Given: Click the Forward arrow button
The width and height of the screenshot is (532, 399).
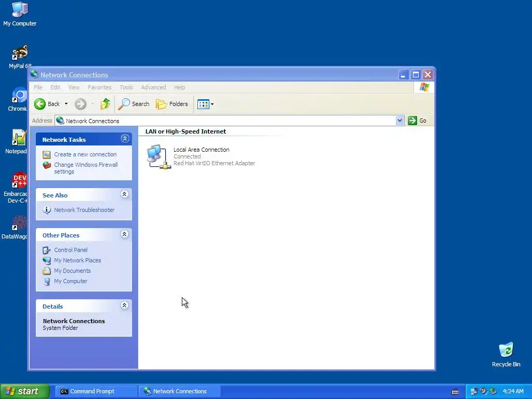Looking at the screenshot, I should (81, 104).
